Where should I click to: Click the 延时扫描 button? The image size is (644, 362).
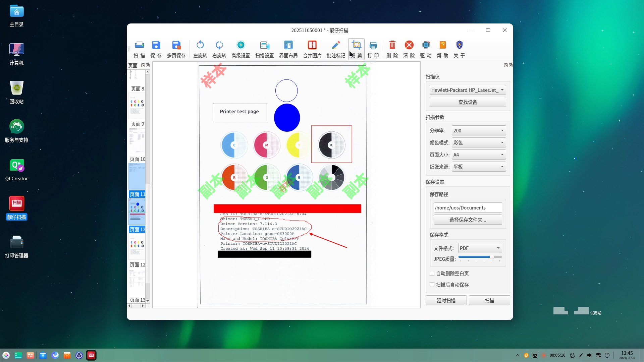[446, 300]
